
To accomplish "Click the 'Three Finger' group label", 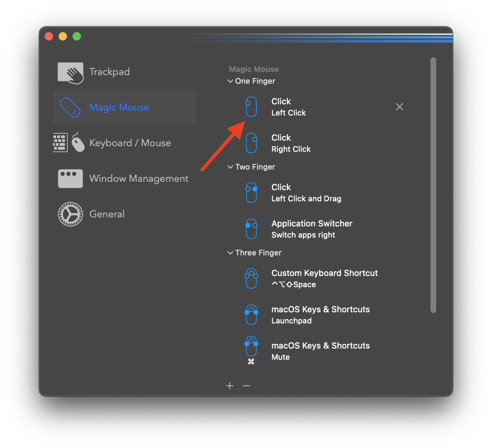I will click(x=258, y=253).
